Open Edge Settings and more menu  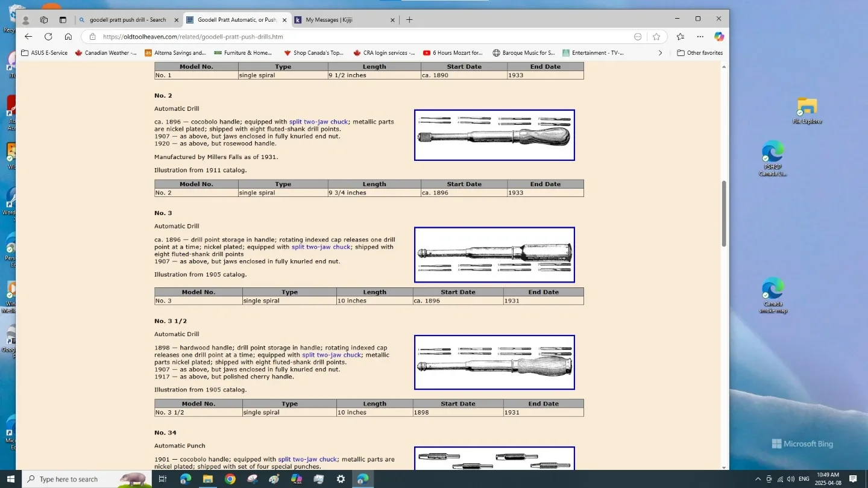[x=700, y=37]
